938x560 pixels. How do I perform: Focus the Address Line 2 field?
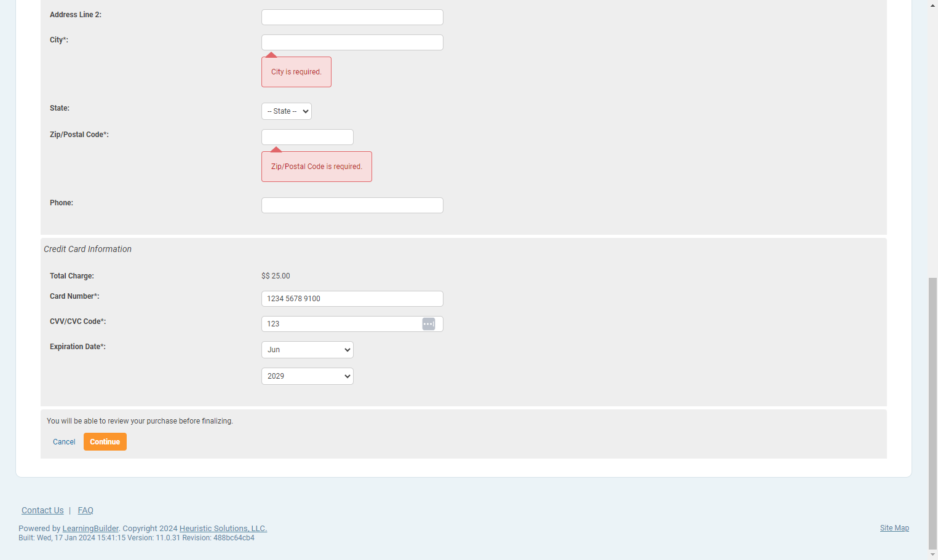(352, 17)
